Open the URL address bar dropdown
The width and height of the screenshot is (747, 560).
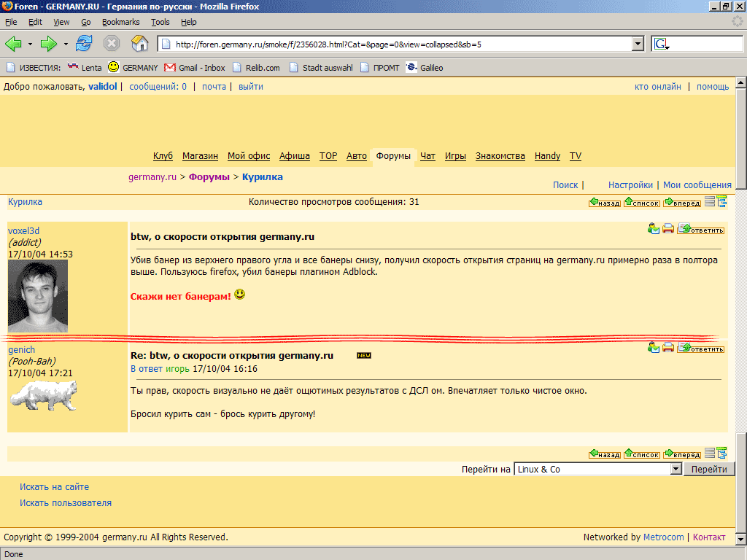pos(638,44)
